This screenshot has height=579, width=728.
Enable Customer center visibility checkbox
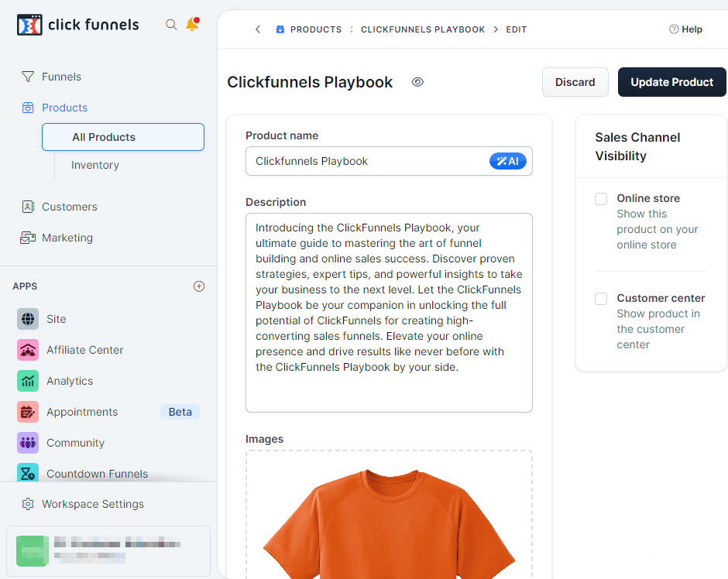coord(601,298)
